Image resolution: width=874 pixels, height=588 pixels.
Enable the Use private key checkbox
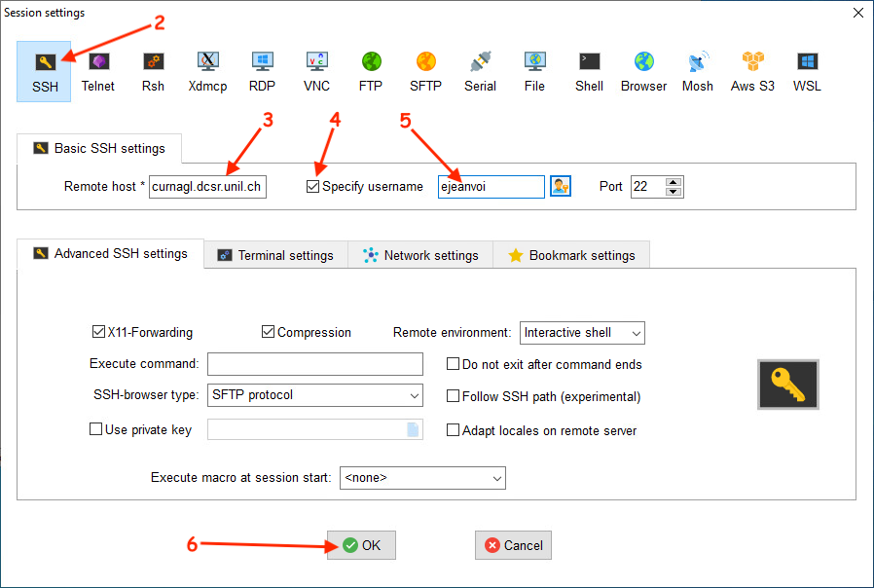(x=96, y=429)
